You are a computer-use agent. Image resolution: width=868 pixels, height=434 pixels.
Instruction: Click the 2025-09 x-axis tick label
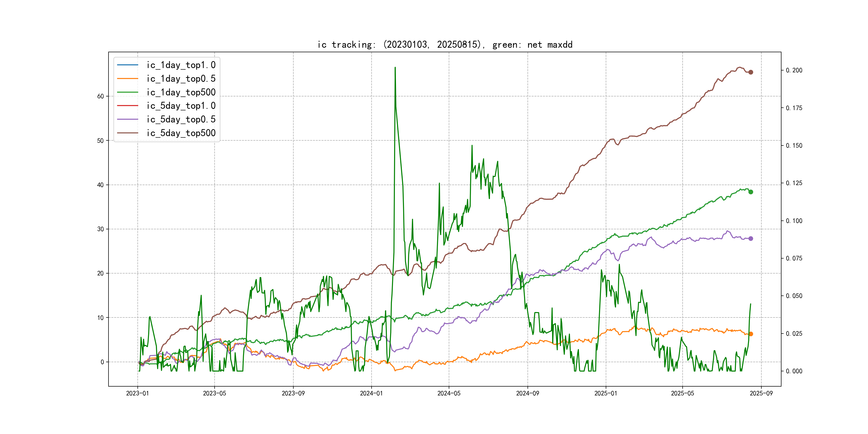[x=761, y=393]
